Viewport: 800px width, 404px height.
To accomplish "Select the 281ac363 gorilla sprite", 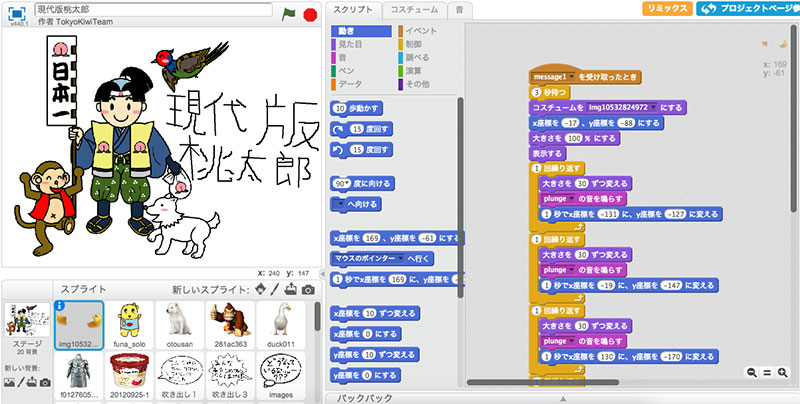I will click(x=230, y=325).
